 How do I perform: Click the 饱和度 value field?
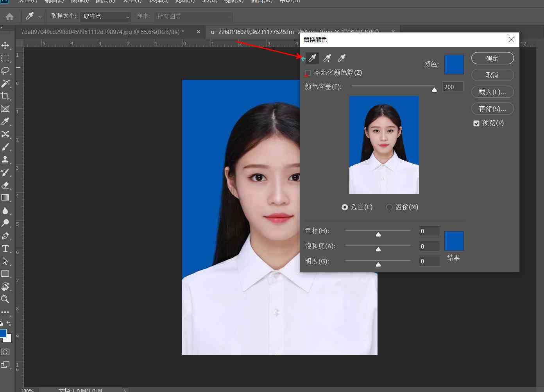pyautogui.click(x=429, y=246)
